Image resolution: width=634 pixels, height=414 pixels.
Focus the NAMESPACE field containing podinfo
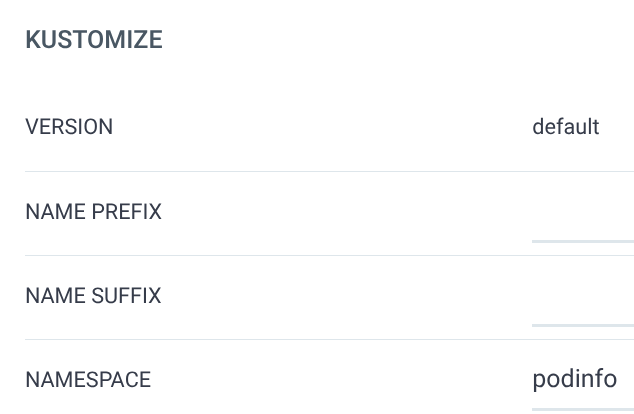point(575,380)
